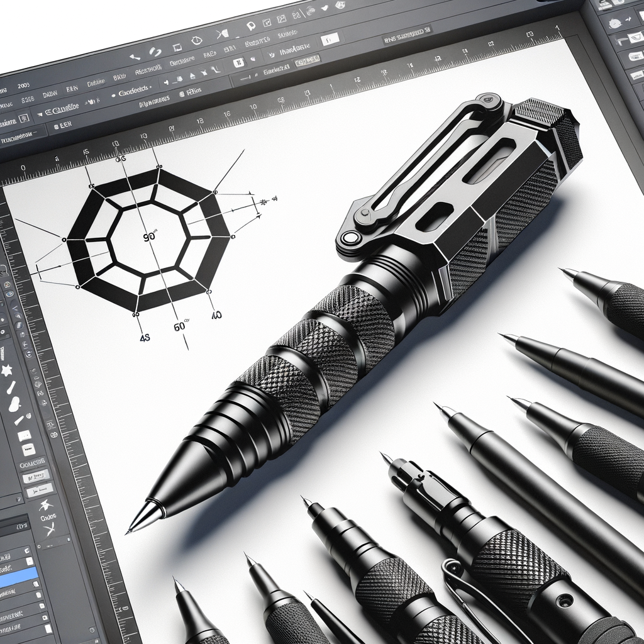Select the slanted brush tool in left toolbox
The image size is (644, 644).
[x=11, y=387]
